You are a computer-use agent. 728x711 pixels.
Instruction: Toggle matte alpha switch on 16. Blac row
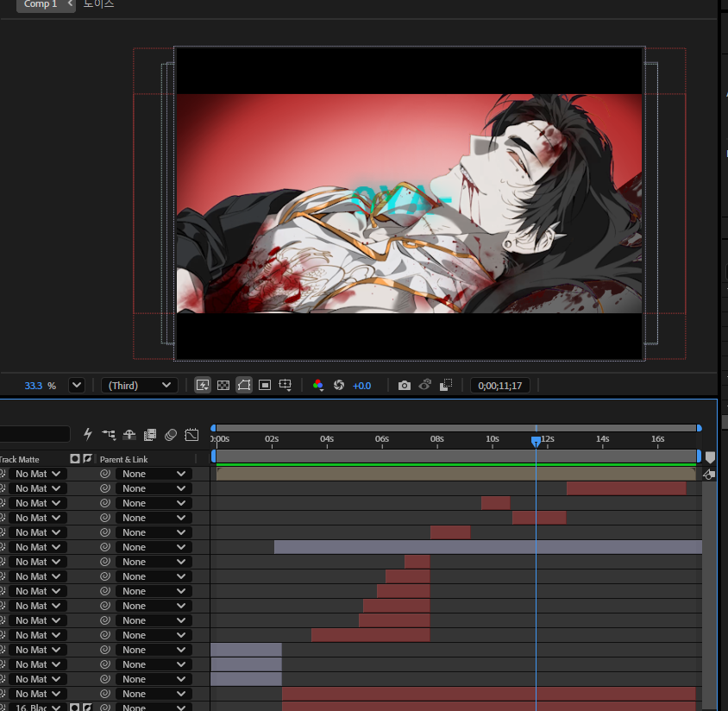pos(74,707)
